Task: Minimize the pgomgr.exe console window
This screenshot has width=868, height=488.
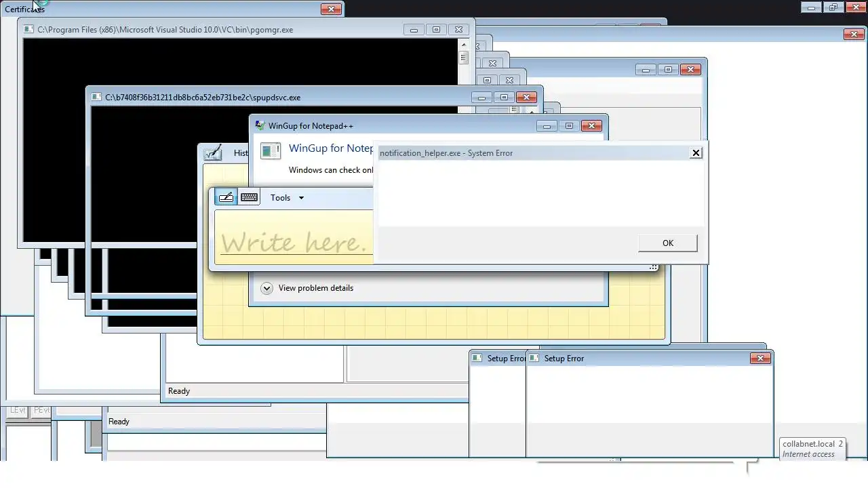Action: pyautogui.click(x=414, y=30)
